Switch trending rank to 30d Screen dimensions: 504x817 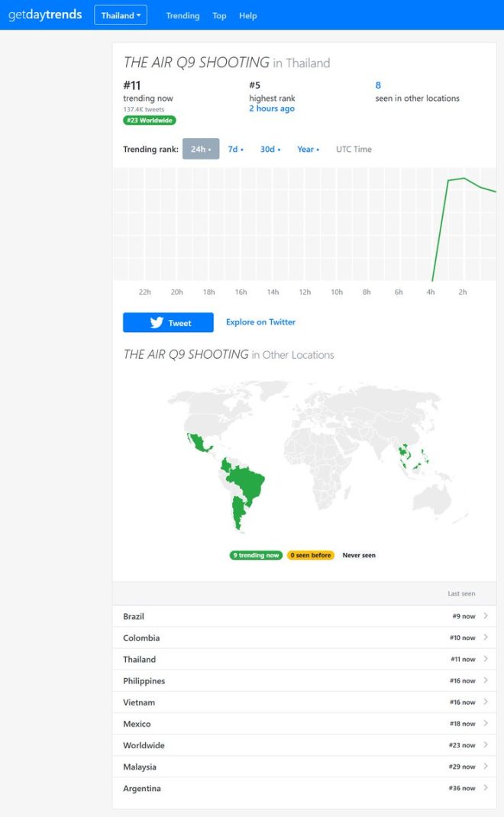[x=270, y=149]
